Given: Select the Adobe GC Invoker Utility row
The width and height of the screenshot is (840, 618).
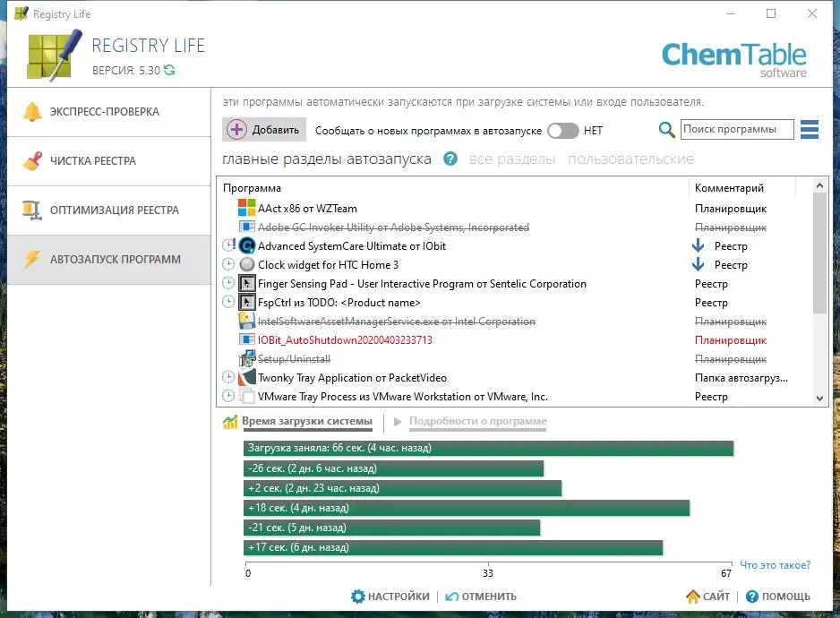Looking at the screenshot, I should (393, 227).
